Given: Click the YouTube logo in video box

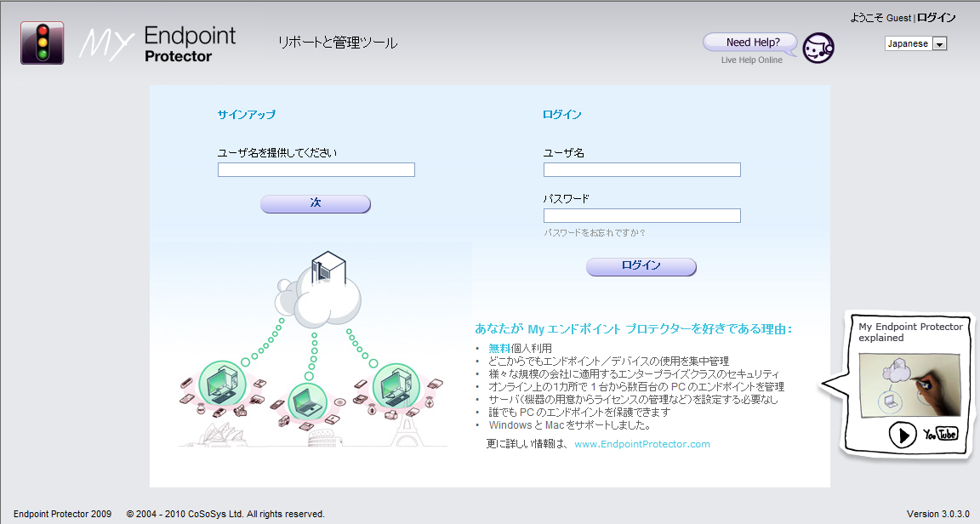Looking at the screenshot, I should coord(941,433).
